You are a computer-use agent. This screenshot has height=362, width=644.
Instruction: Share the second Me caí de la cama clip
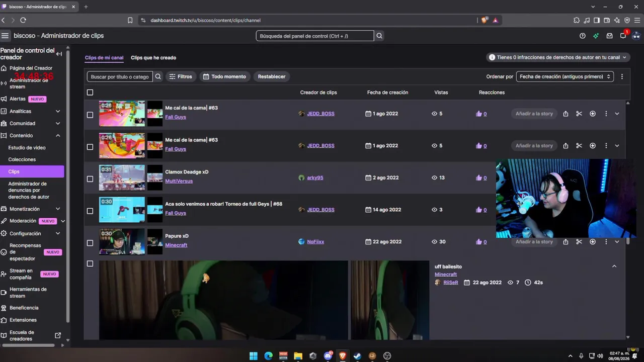tap(566, 146)
